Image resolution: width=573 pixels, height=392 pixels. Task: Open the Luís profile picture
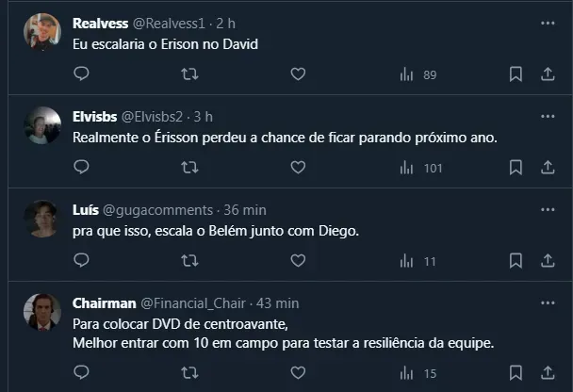pyautogui.click(x=42, y=219)
